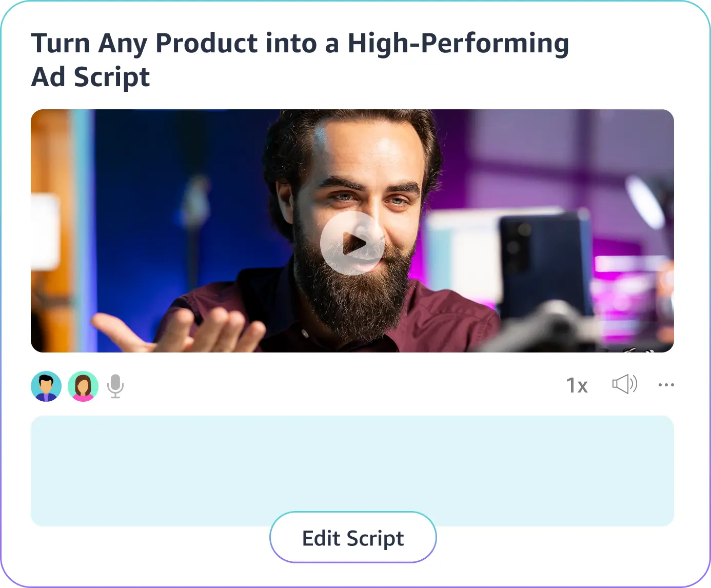Select the male avatar voice
This screenshot has height=588, width=711.
pos(46,386)
